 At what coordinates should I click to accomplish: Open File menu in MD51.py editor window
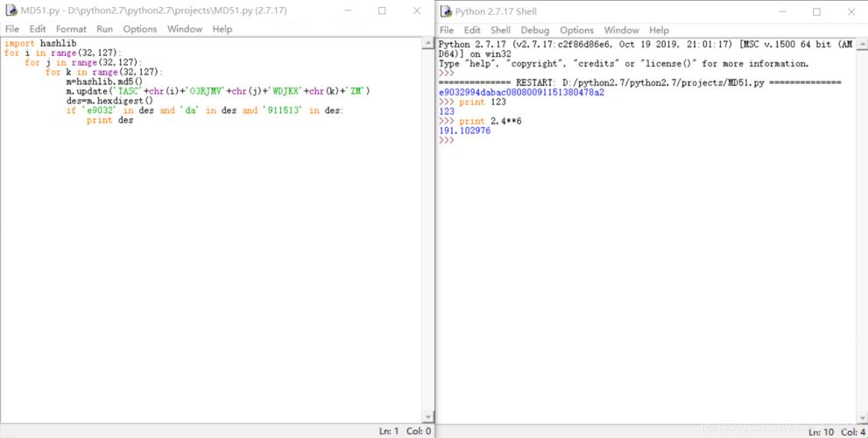click(11, 29)
